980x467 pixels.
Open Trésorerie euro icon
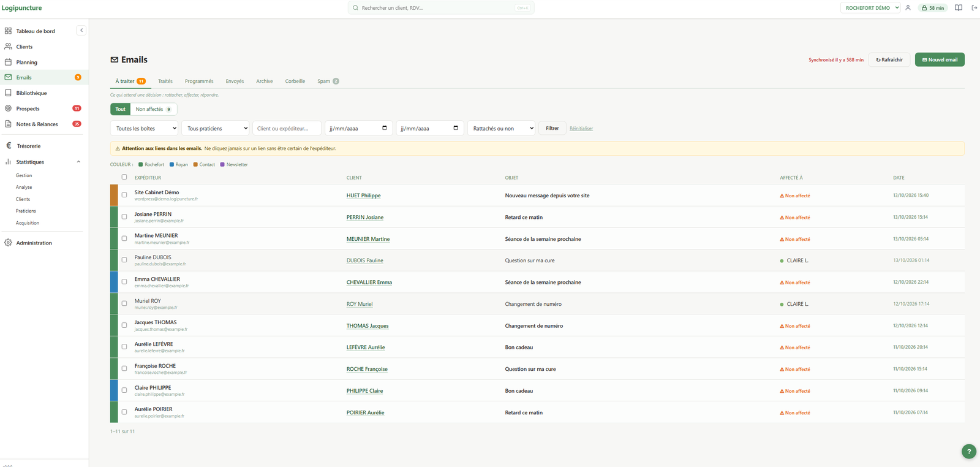pyautogui.click(x=9, y=146)
